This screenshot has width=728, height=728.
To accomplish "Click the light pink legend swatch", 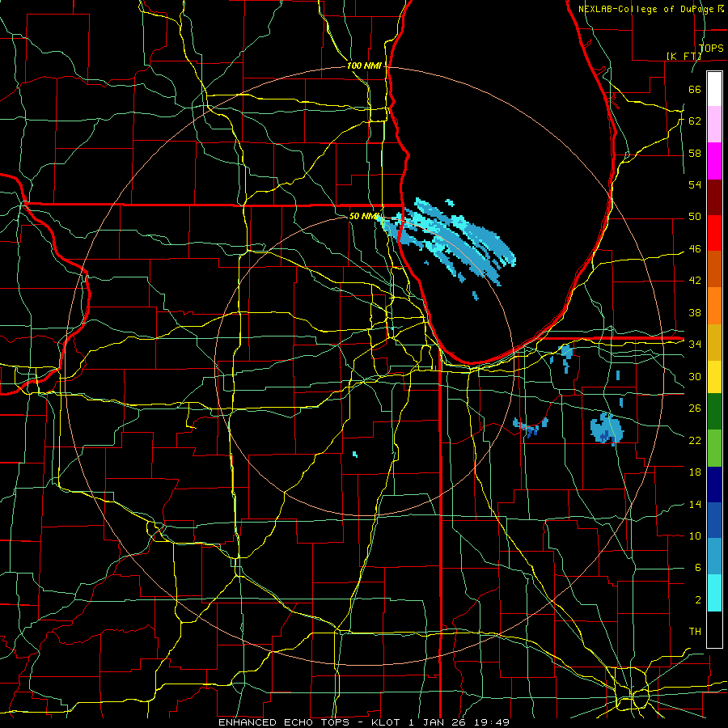I will [714, 125].
